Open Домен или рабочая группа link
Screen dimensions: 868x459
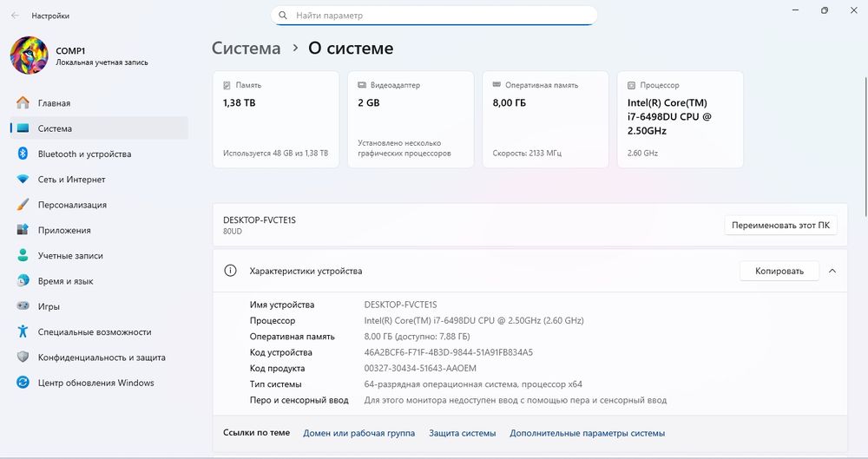tap(358, 433)
